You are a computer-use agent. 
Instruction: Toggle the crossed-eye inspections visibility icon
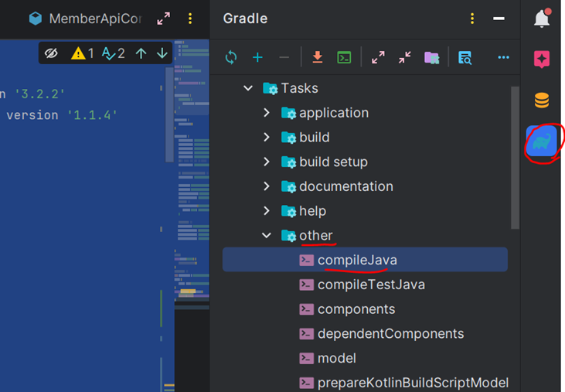coord(51,53)
